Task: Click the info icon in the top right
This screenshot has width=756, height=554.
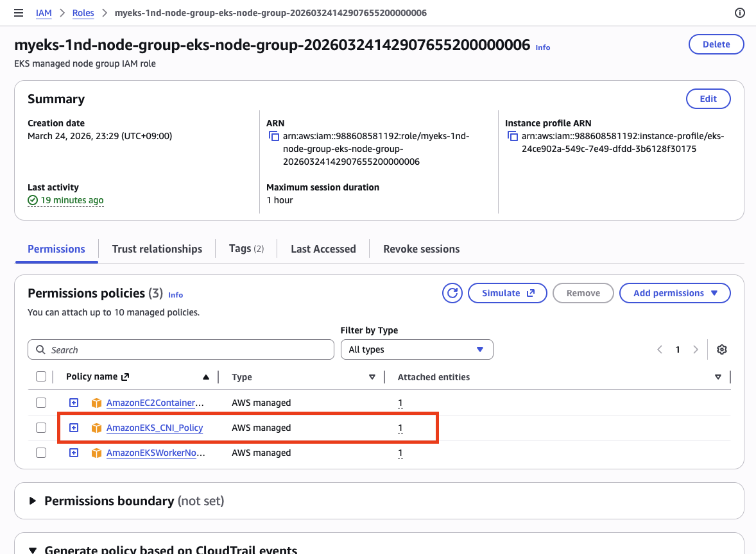Action: (x=739, y=12)
